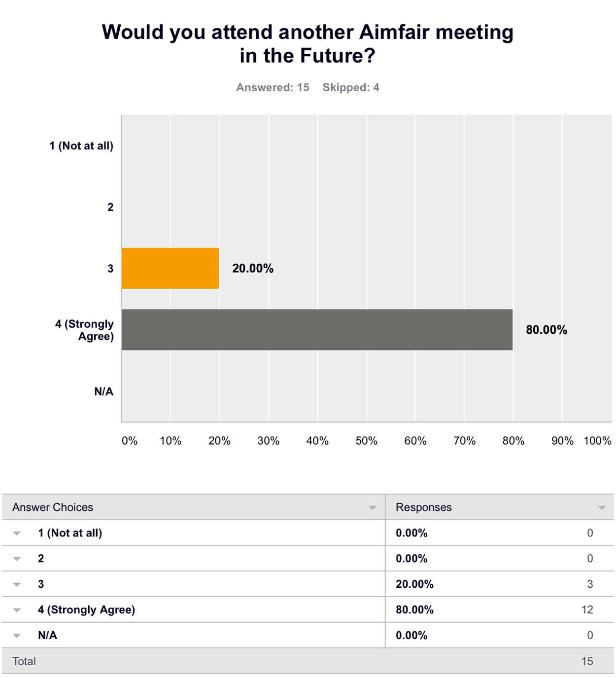Click the "N/A" category label on chart axis
This screenshot has height=678, width=616.
[x=103, y=392]
